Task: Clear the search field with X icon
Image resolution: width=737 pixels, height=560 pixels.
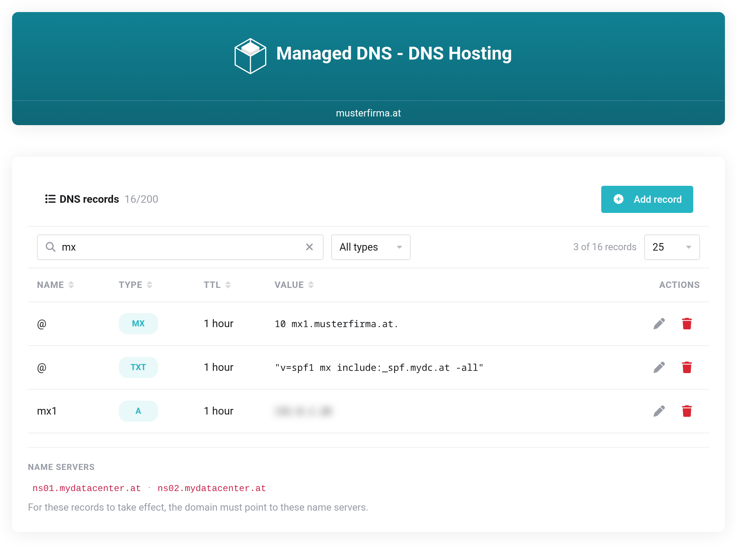Action: pyautogui.click(x=309, y=247)
